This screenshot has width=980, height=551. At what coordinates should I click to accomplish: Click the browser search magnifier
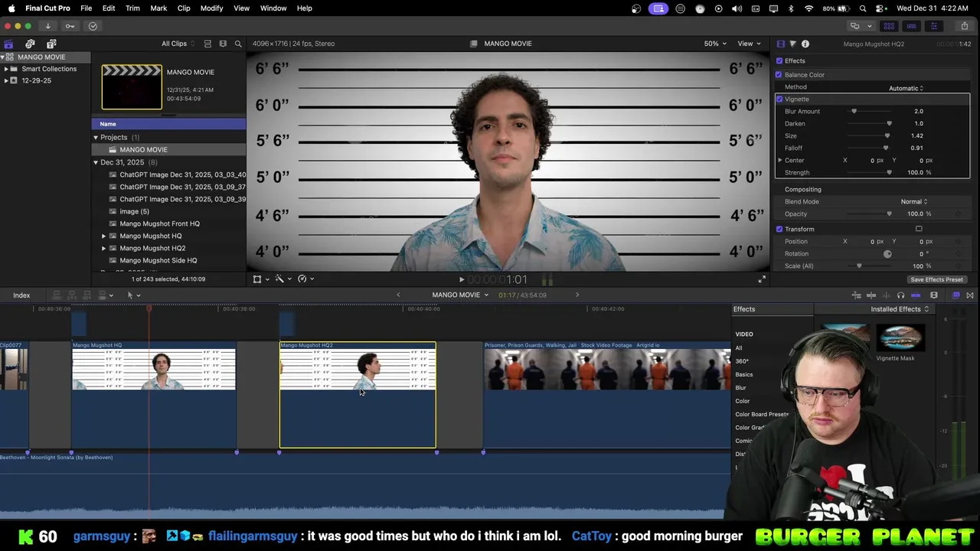click(238, 44)
